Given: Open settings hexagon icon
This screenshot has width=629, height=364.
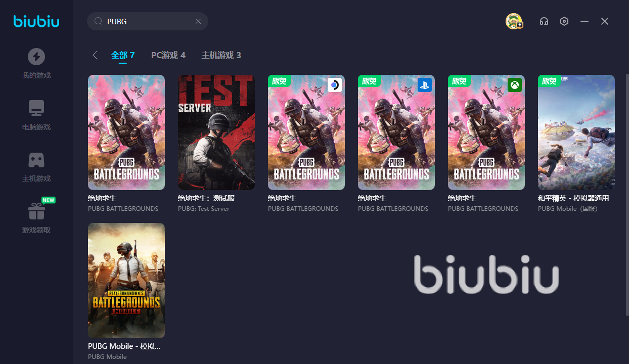Looking at the screenshot, I should pyautogui.click(x=564, y=21).
